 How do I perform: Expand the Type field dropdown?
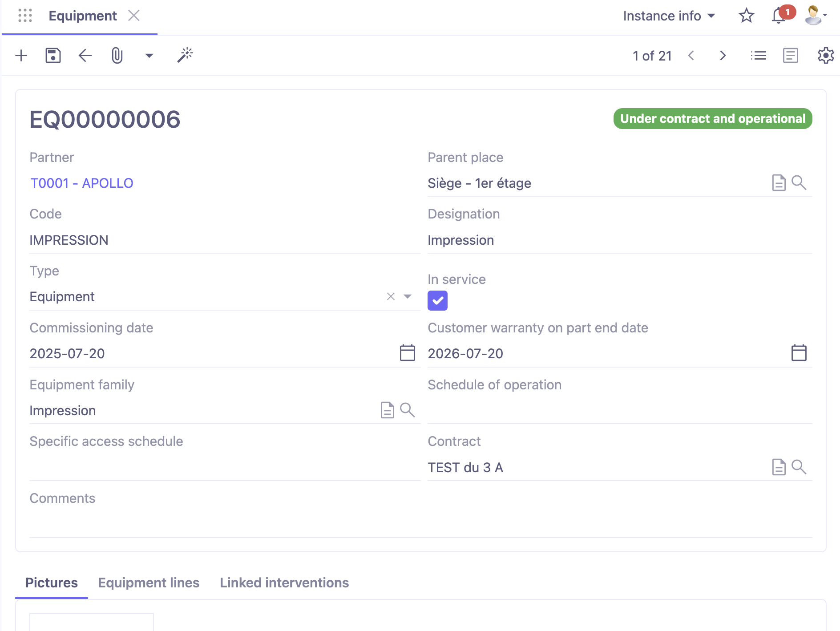[x=407, y=296]
